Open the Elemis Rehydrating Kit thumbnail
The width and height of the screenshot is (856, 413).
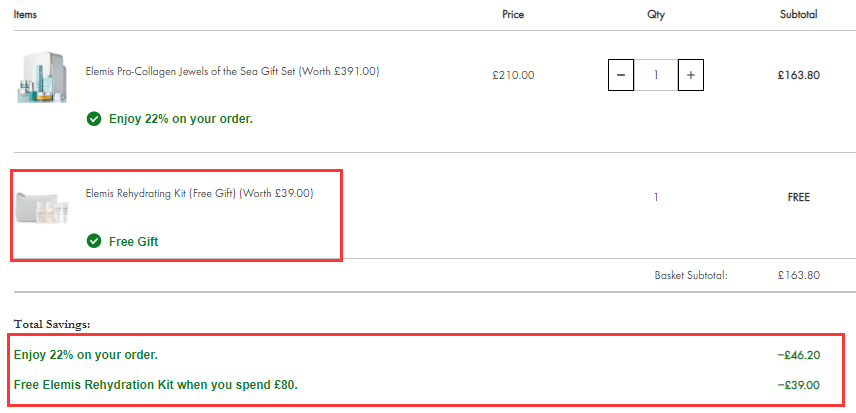click(43, 207)
